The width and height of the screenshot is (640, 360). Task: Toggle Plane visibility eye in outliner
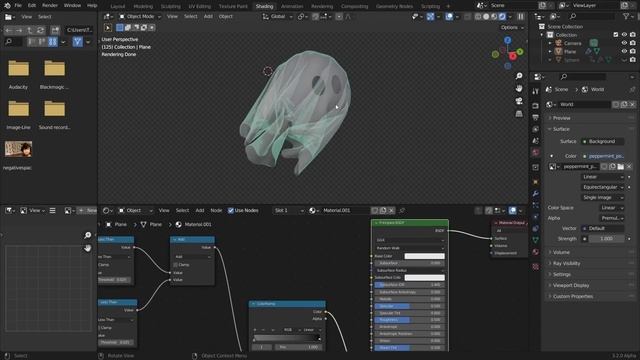[624, 51]
